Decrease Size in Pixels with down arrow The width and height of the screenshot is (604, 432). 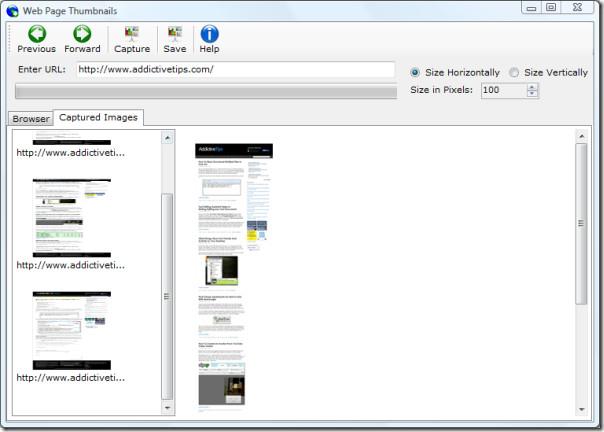[x=532, y=94]
